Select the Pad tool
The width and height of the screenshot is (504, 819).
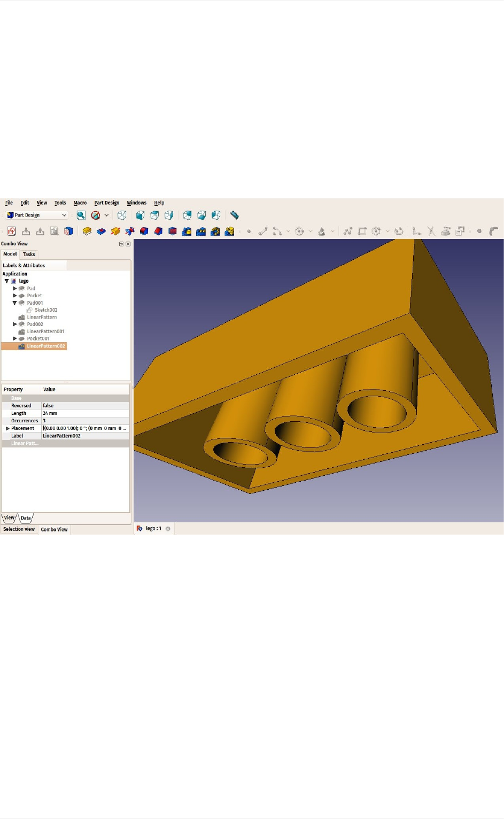(87, 231)
